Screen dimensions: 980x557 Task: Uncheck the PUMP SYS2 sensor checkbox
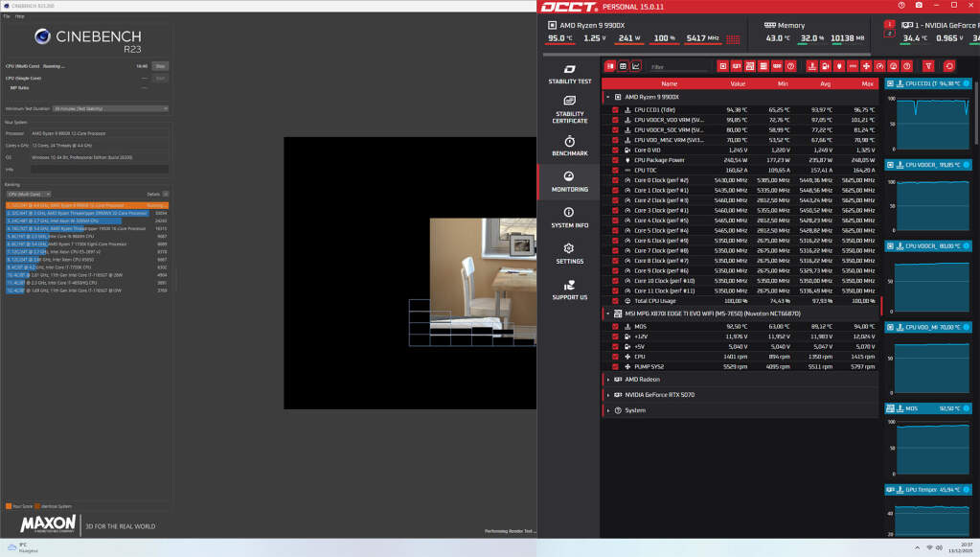tap(615, 366)
